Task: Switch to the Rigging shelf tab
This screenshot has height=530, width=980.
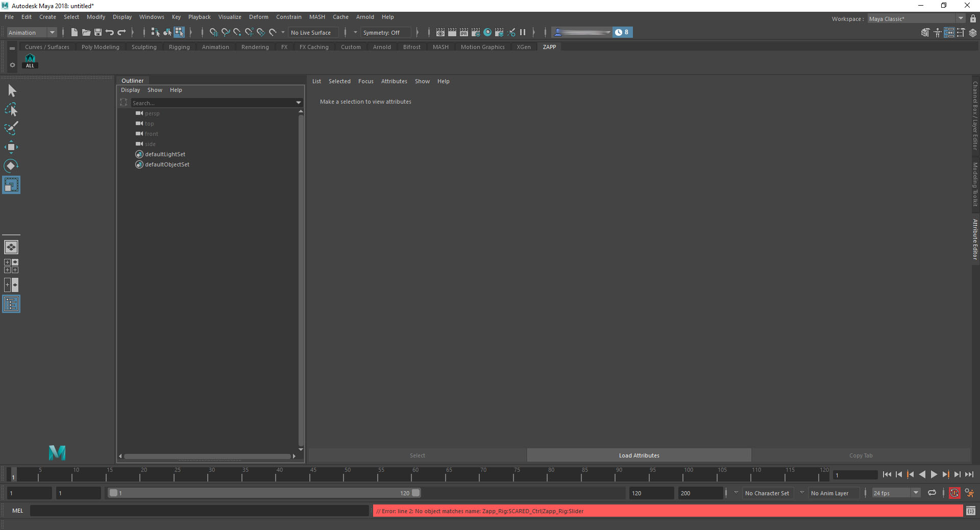Action: 179,47
